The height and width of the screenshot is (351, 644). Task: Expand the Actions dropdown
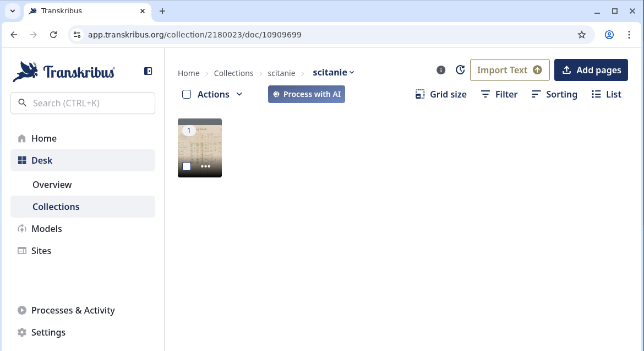[220, 94]
